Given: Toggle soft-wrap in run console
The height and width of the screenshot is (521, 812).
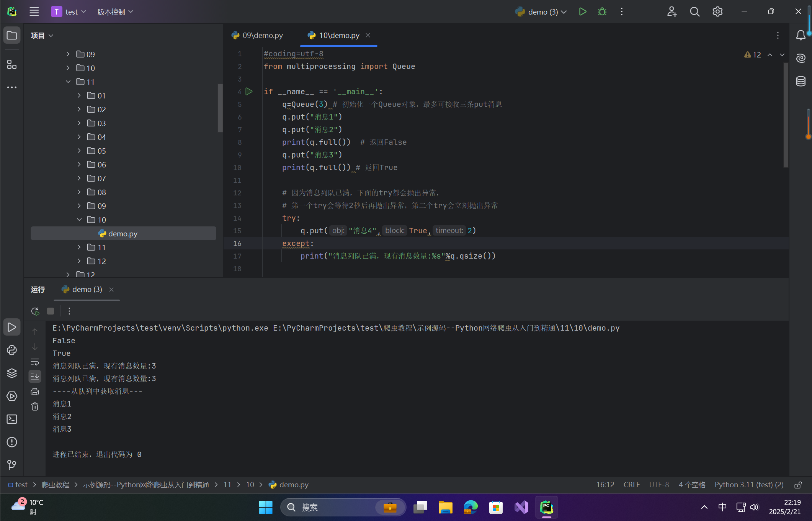Looking at the screenshot, I should 35,362.
